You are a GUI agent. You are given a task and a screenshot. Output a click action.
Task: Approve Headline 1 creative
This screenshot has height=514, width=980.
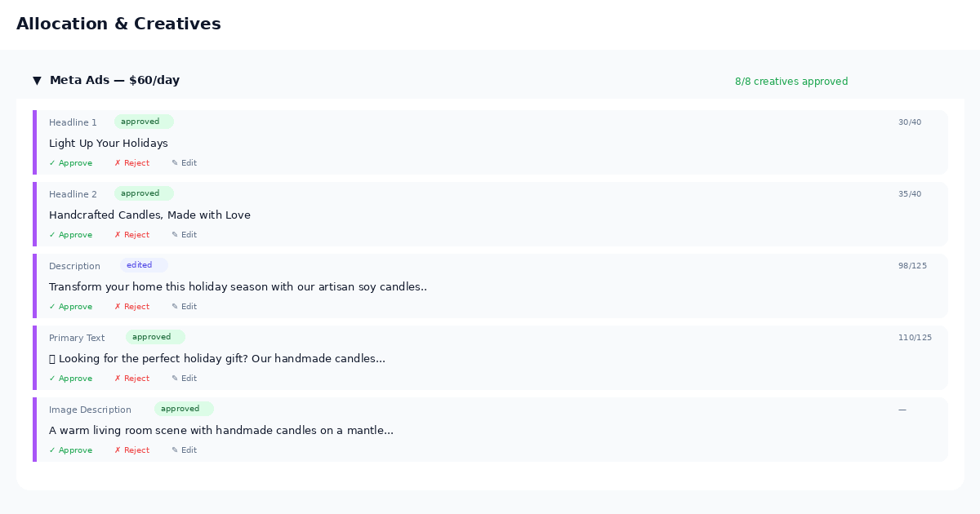coord(70,163)
